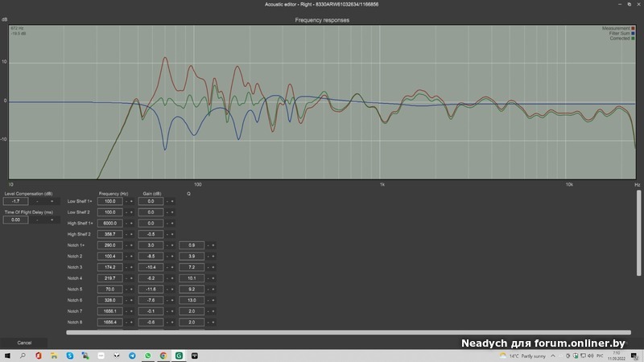Launch Microsoft Office from the taskbar
Viewport: 644px width, 362px height.
point(38,356)
